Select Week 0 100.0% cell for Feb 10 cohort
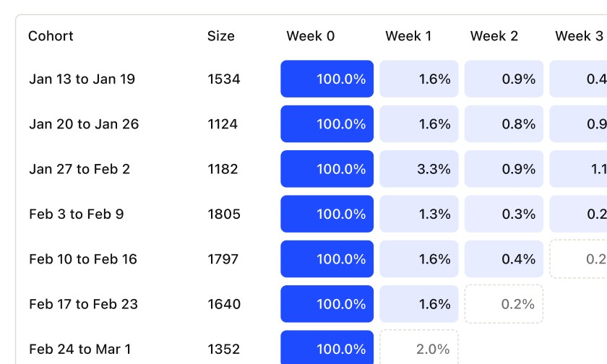This screenshot has width=607, height=364. (x=327, y=259)
